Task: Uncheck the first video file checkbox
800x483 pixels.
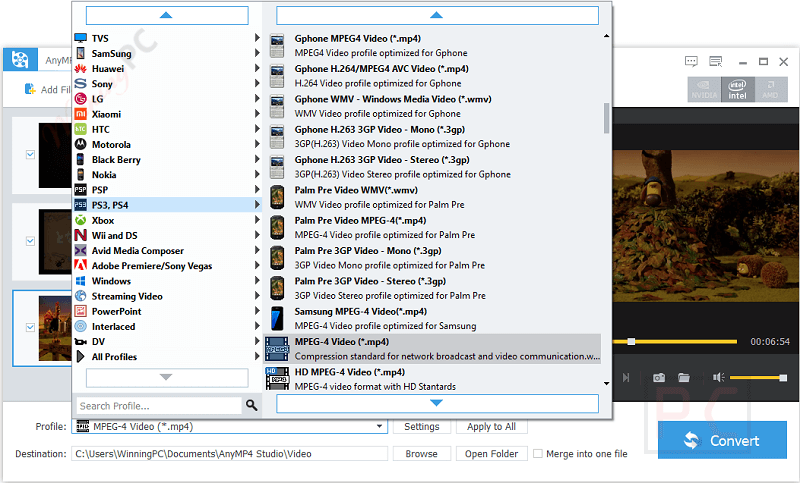Action: [31, 155]
